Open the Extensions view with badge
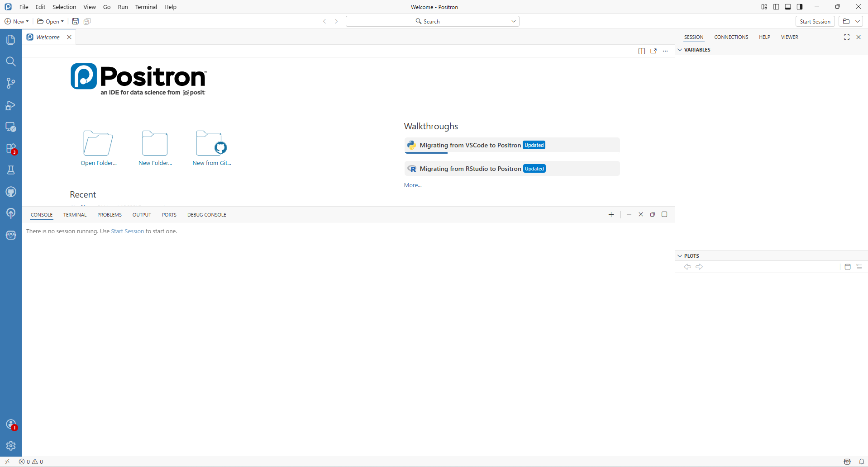868x467 pixels. [11, 149]
